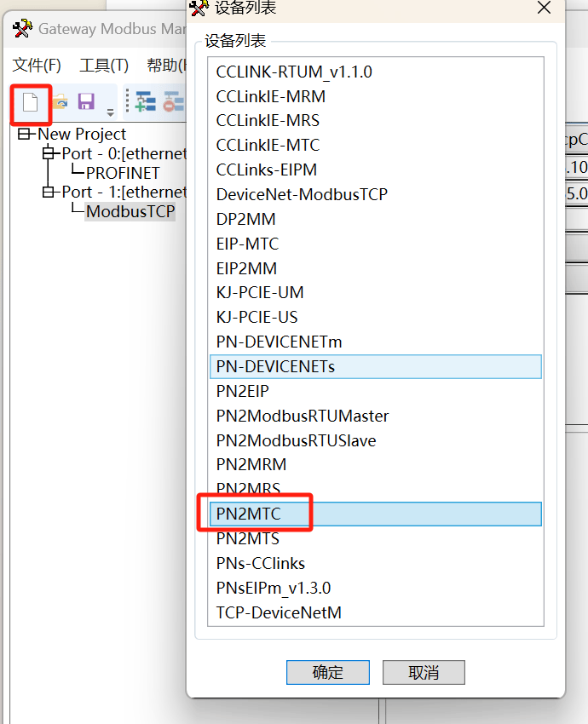The width and height of the screenshot is (588, 724).
Task: Select PN-DEVICENETs in device list
Action: pos(376,366)
